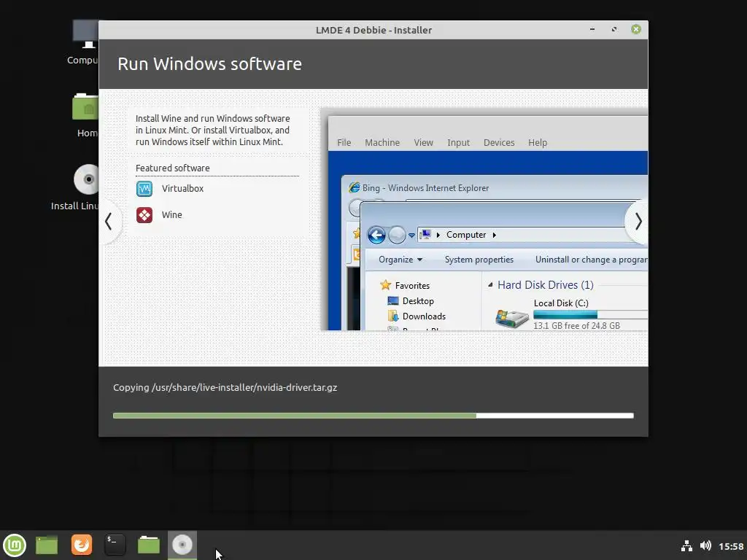Show desktop via green taskbar folder icon

(x=47, y=545)
